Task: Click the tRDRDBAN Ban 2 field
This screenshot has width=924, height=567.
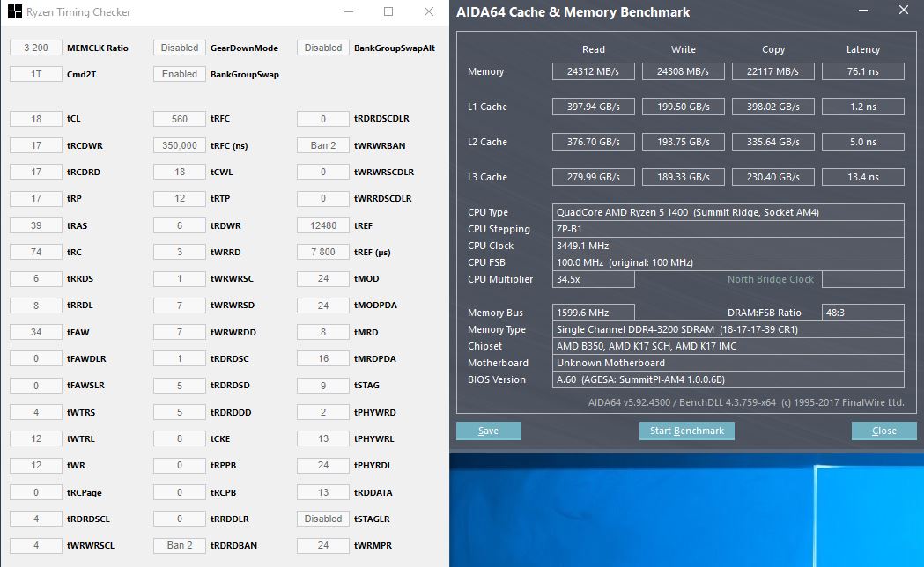Action: pyautogui.click(x=180, y=545)
